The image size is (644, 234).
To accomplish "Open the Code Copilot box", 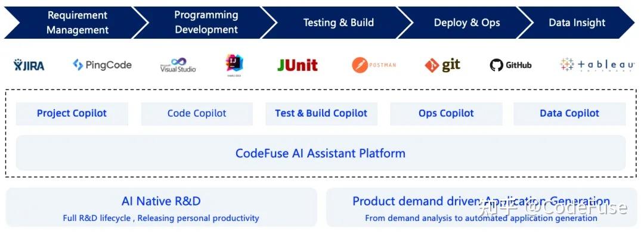I will point(197,114).
